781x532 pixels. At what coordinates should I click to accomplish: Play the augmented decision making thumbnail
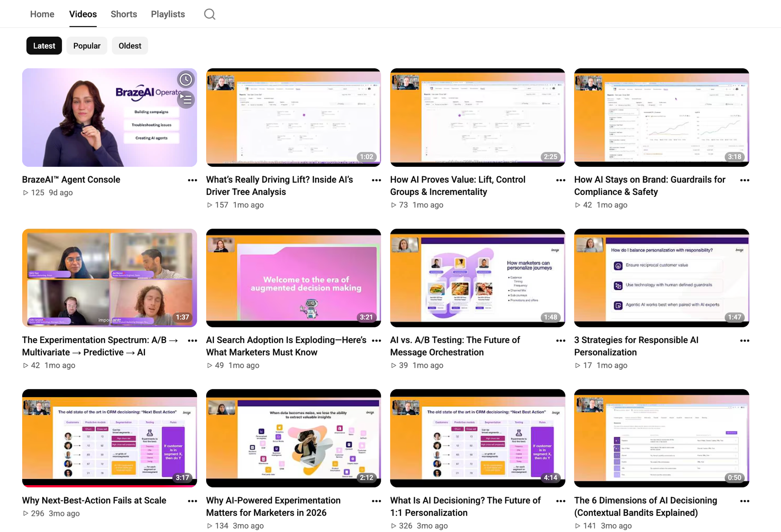293,278
